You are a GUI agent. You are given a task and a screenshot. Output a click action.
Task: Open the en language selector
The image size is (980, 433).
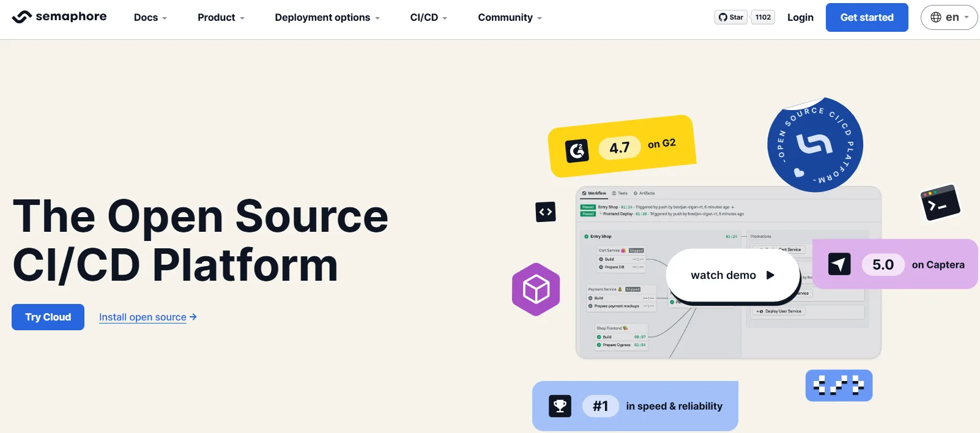click(x=949, y=17)
